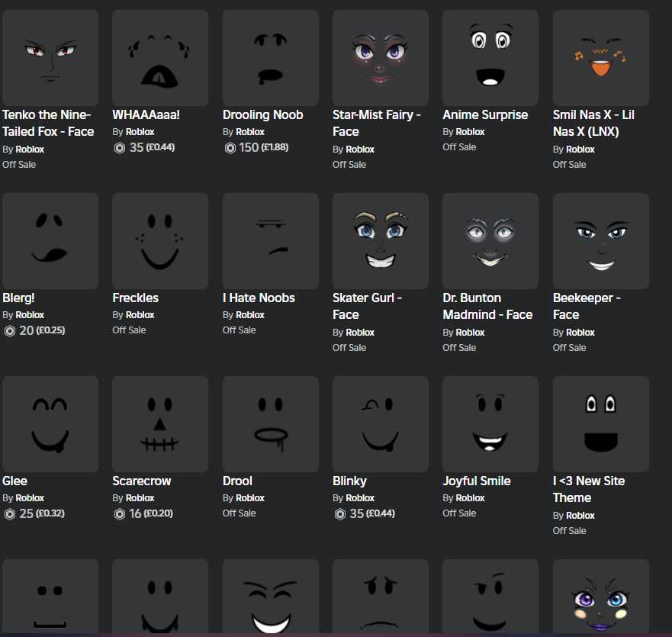The height and width of the screenshot is (637, 672).
Task: Open the WHAAAaaa! face thumbnail image
Action: click(x=160, y=58)
